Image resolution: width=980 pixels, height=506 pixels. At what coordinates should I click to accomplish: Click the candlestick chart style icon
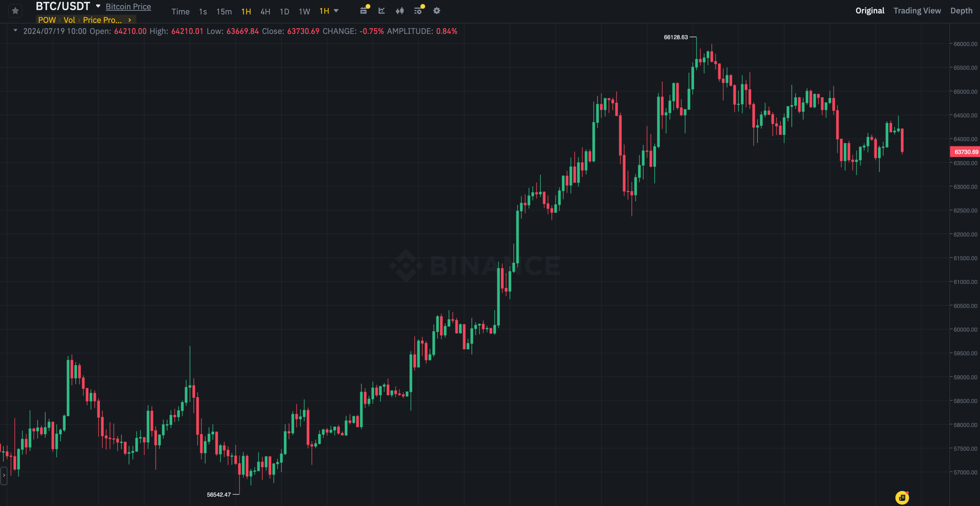click(x=400, y=11)
